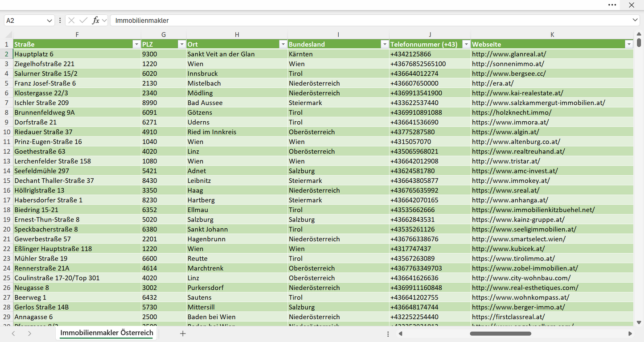Click into the formula bar text field
Screen dimensions: 644x342
370,21
